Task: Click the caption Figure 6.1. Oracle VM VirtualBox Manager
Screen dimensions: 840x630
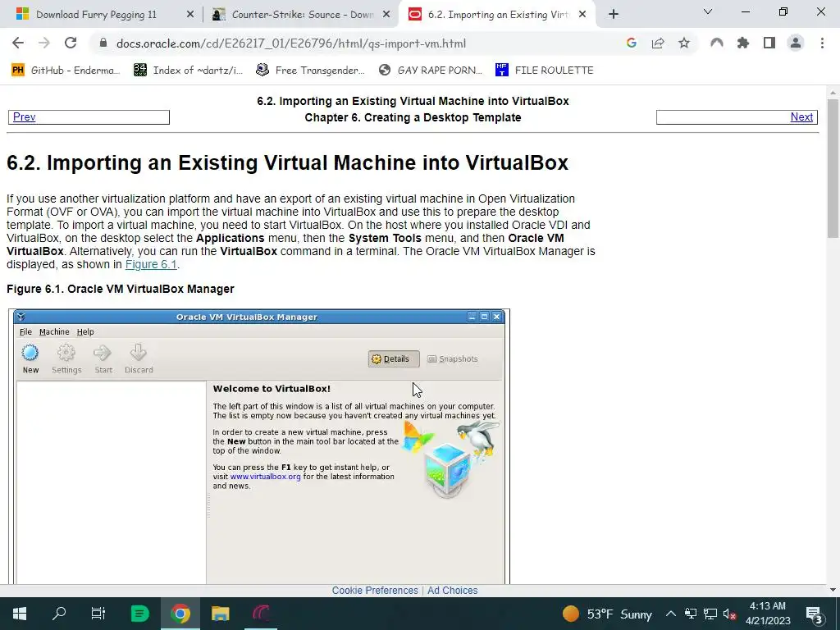Action: click(121, 289)
